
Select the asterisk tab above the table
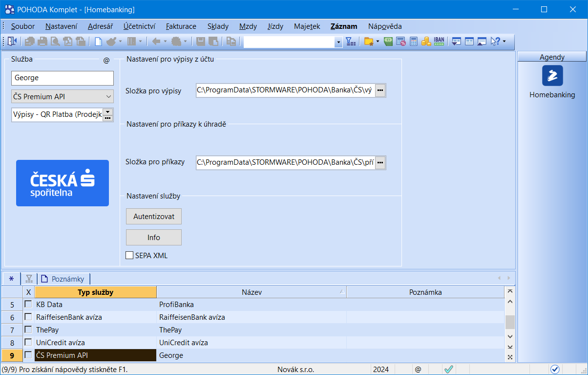(11, 279)
